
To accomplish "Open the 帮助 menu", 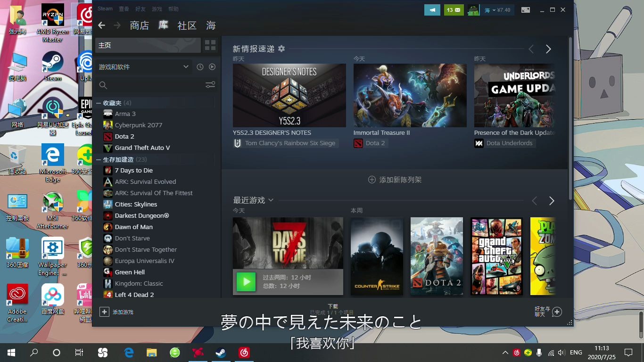I will pos(173,9).
